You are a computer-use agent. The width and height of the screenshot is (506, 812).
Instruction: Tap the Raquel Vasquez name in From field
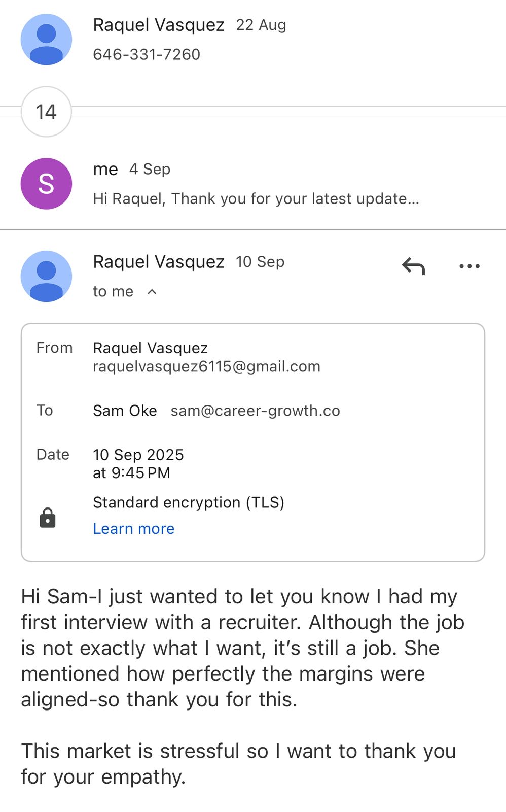[x=150, y=348]
